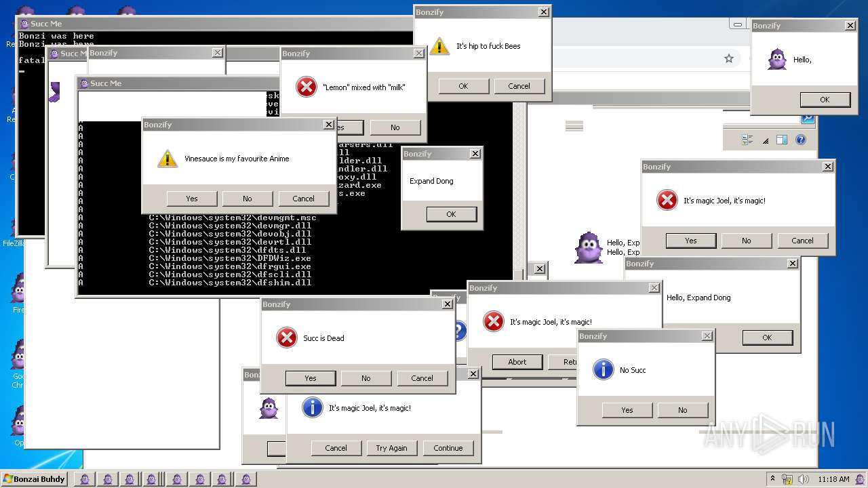Click the Try Again button
Viewport: 868px width, 488px height.
(392, 448)
